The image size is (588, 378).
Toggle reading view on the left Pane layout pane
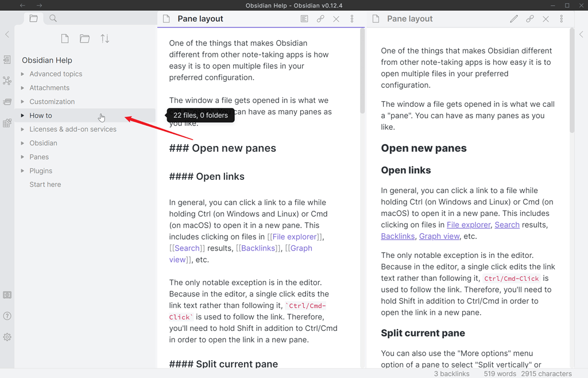304,18
